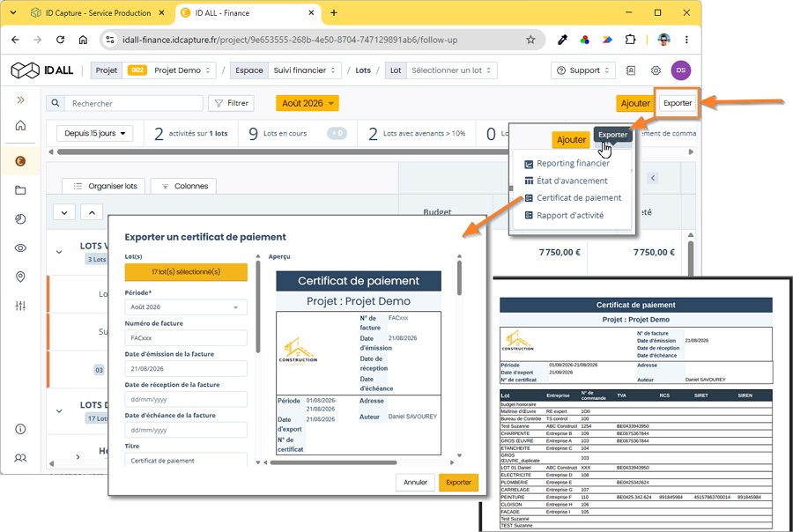Click the highlighted Exporter button in toolbar

(x=678, y=103)
